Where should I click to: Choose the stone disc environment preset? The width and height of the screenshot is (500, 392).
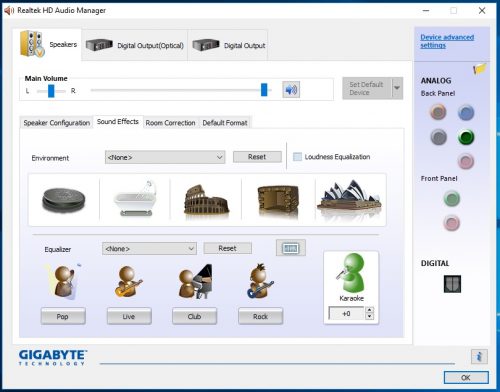pos(64,200)
